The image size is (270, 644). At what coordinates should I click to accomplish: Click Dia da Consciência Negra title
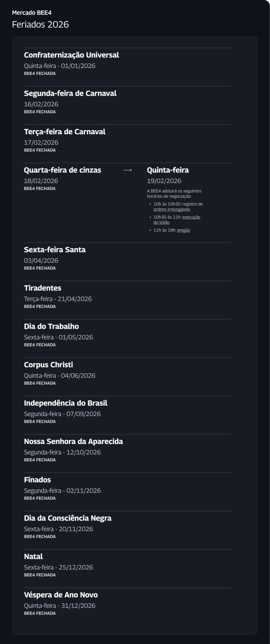(68, 518)
